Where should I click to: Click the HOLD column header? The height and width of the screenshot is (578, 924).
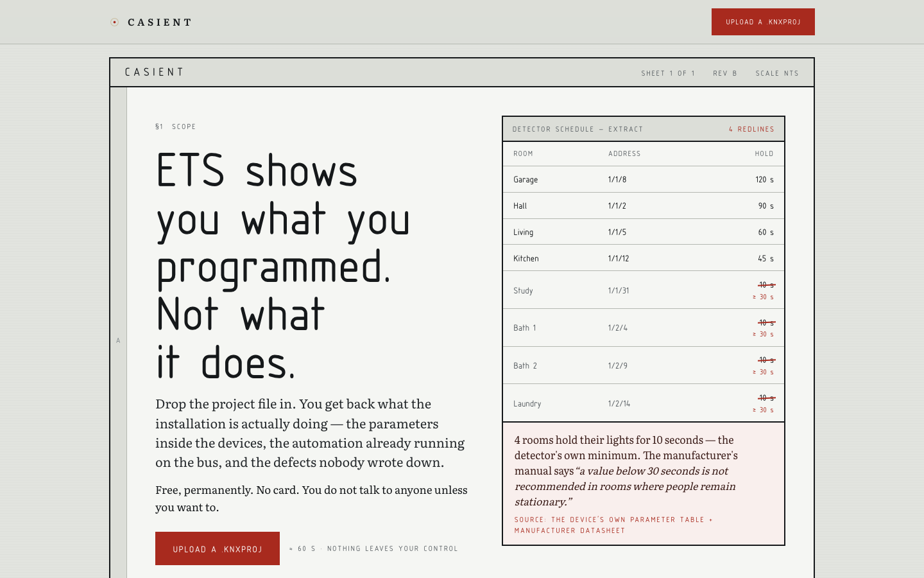(x=764, y=153)
